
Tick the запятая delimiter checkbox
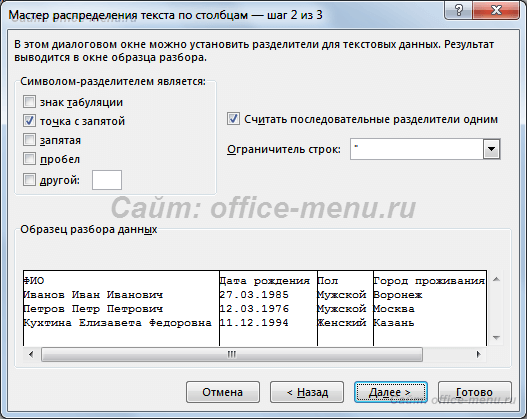point(29,139)
